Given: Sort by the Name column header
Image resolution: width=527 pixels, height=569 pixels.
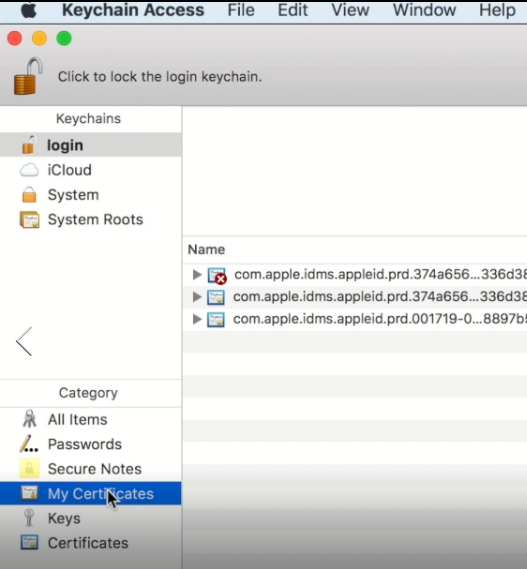Looking at the screenshot, I should point(206,250).
